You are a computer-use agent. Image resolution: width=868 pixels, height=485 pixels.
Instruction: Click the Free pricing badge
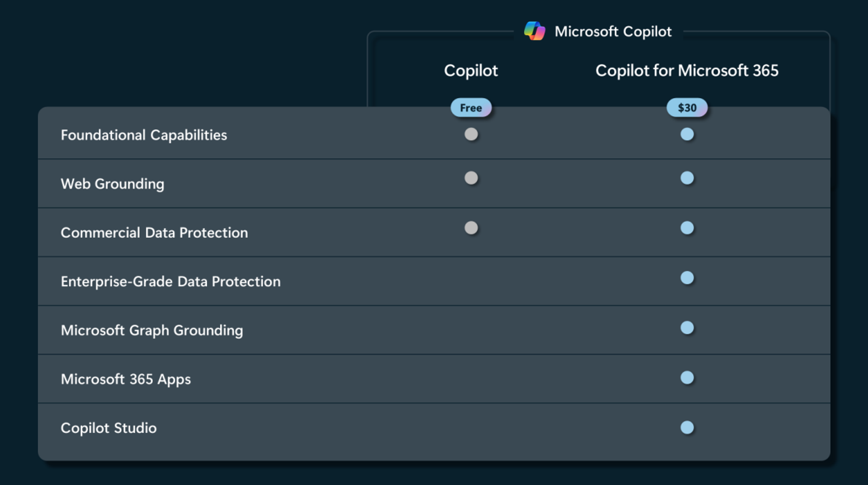point(471,107)
